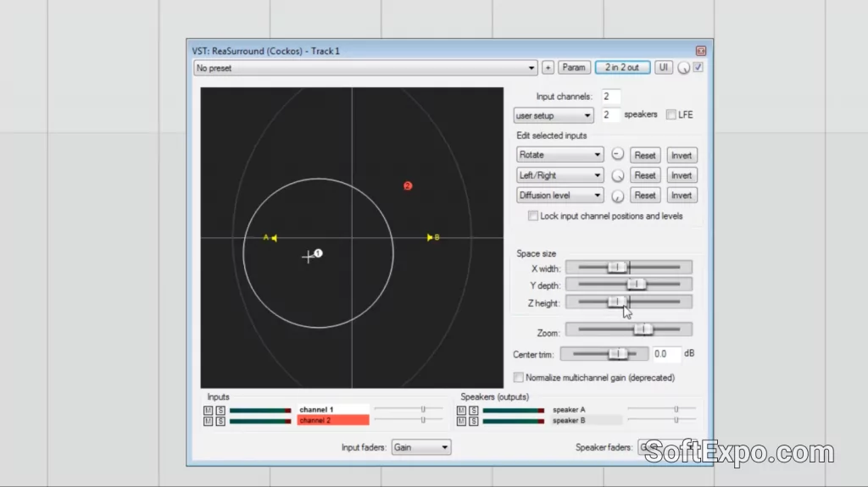The height and width of the screenshot is (487, 868).
Task: Click the Diffusion level knob
Action: pos(617,196)
